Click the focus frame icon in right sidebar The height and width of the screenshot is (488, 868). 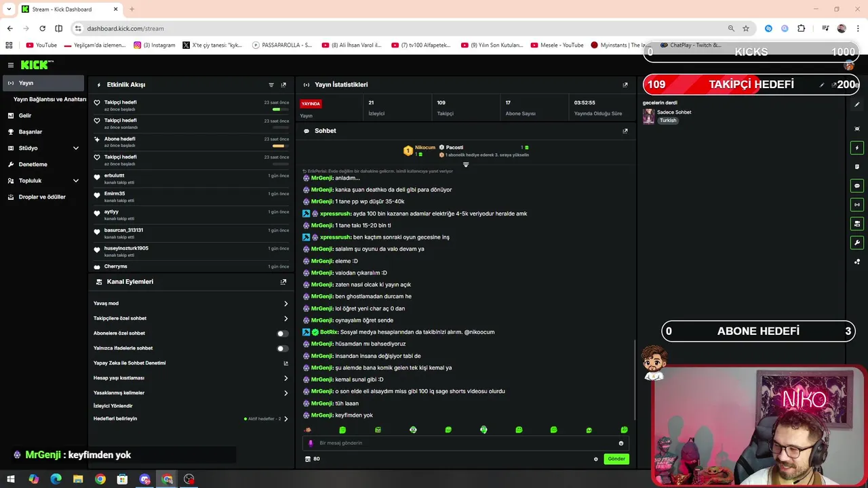857,129
